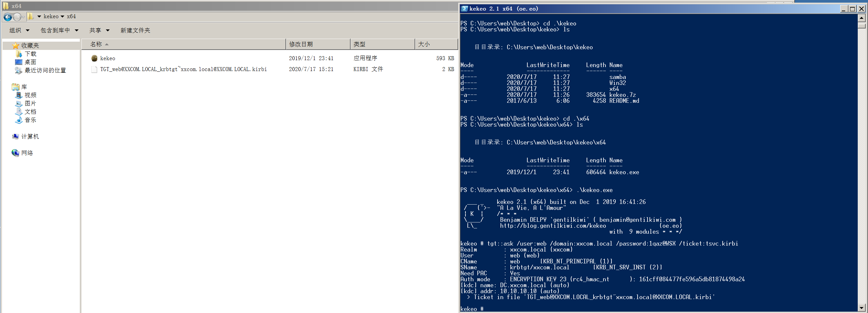The image size is (868, 313).
Task: Click the kekeo application file icon
Action: point(94,58)
